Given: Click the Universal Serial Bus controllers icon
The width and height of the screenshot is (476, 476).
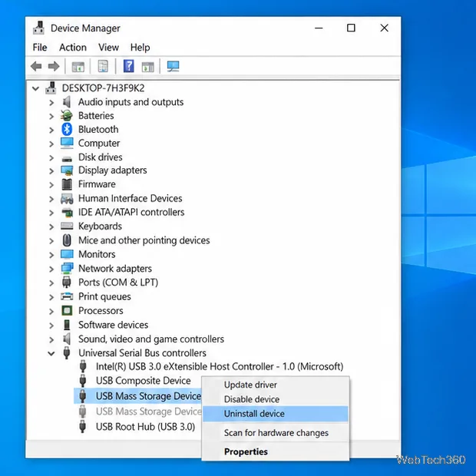Looking at the screenshot, I should tap(67, 352).
